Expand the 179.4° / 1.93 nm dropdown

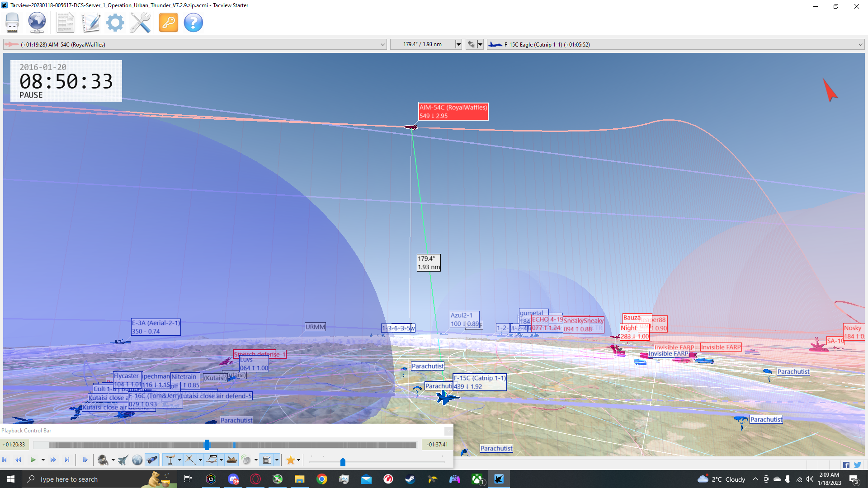[x=458, y=44]
